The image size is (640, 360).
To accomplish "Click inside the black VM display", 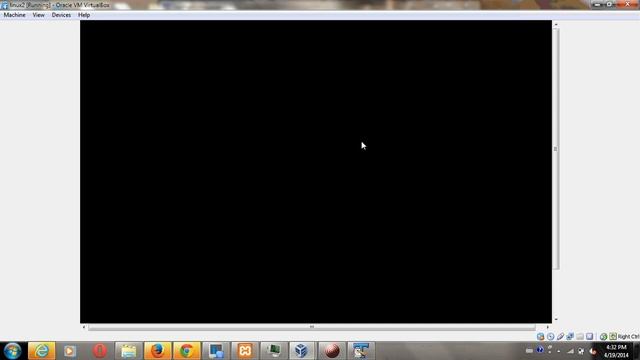I will (x=316, y=171).
